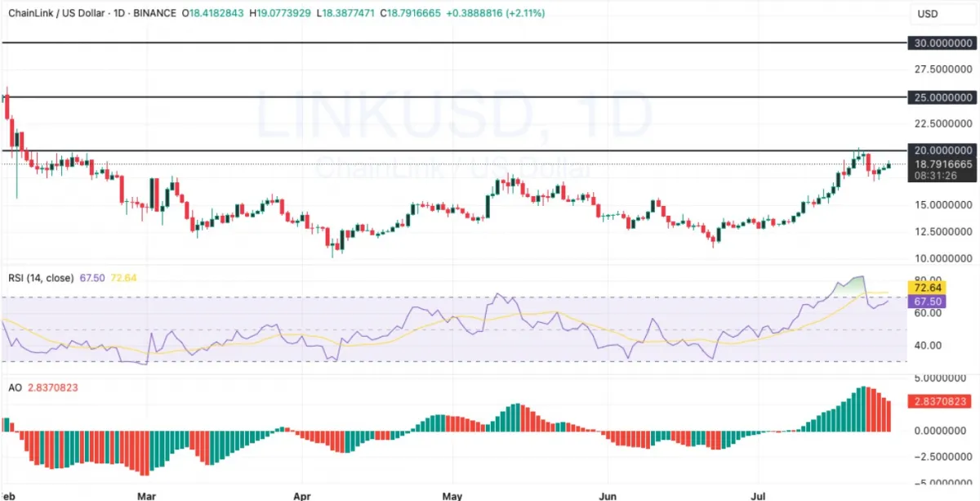Click the purple 67.50 RSI axis label
This screenshot has width=980, height=501.
[926, 302]
